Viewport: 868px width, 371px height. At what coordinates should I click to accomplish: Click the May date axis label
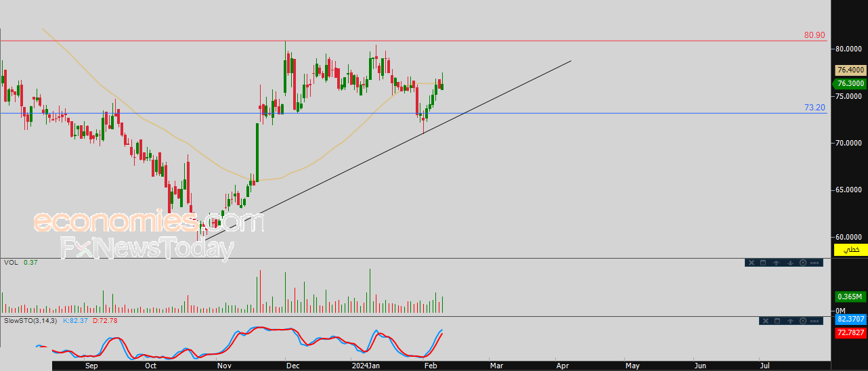click(x=632, y=366)
